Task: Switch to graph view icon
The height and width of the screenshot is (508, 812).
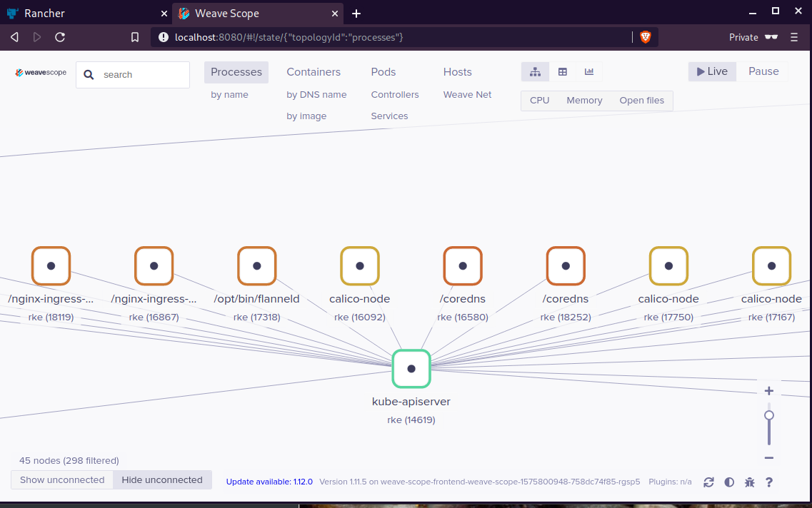Action: pyautogui.click(x=535, y=72)
